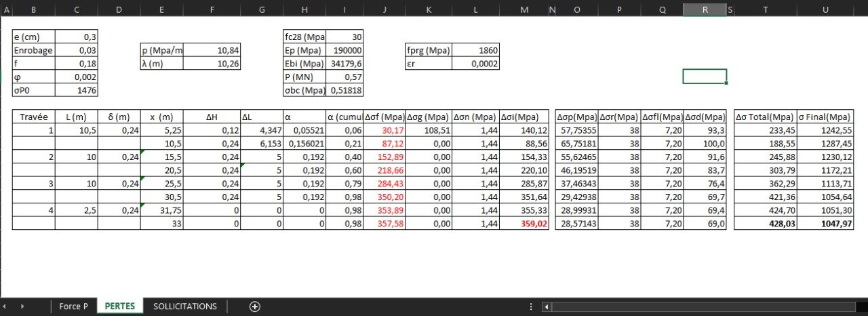The height and width of the screenshot is (316, 868).
Task: Select the Δσ Total(Mpa) header cell
Action: tap(765, 117)
